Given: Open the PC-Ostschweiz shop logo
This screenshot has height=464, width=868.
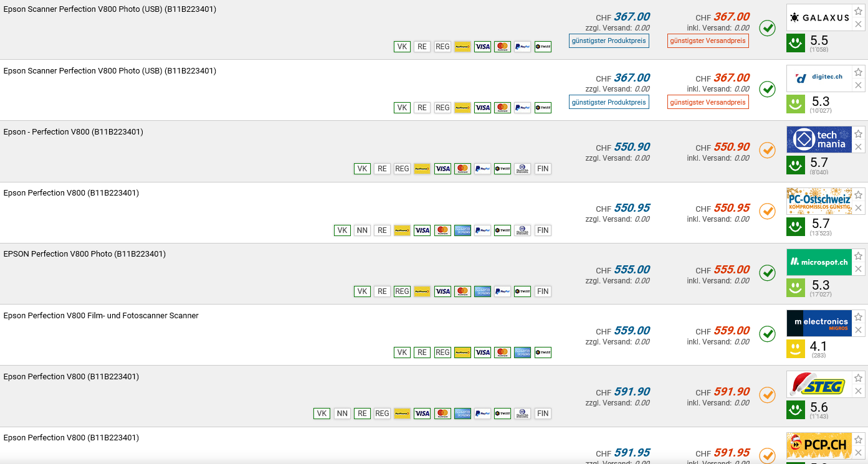Looking at the screenshot, I should click(819, 201).
